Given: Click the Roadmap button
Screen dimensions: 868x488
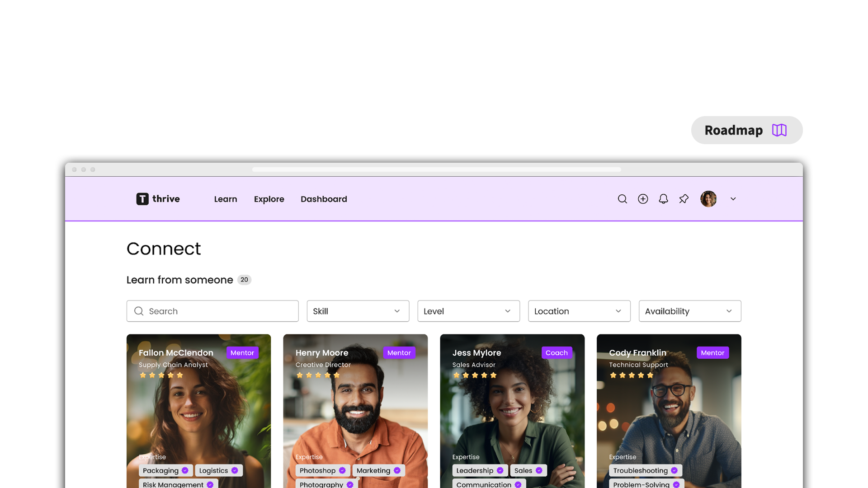Looking at the screenshot, I should pyautogui.click(x=746, y=130).
